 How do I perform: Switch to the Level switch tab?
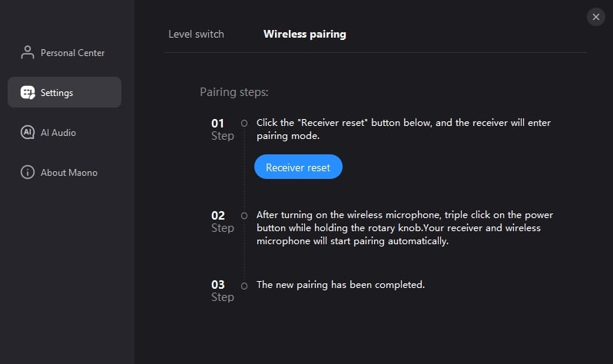click(196, 34)
